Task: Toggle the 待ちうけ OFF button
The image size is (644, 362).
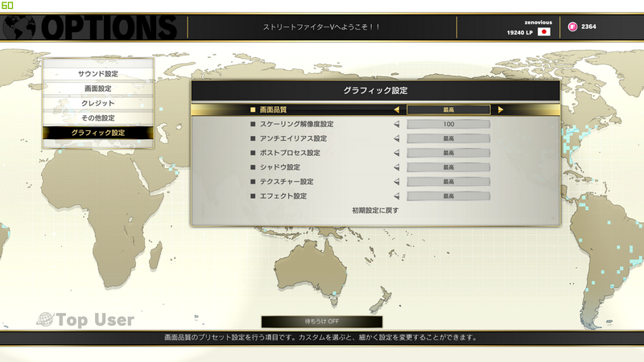Action: (321, 321)
